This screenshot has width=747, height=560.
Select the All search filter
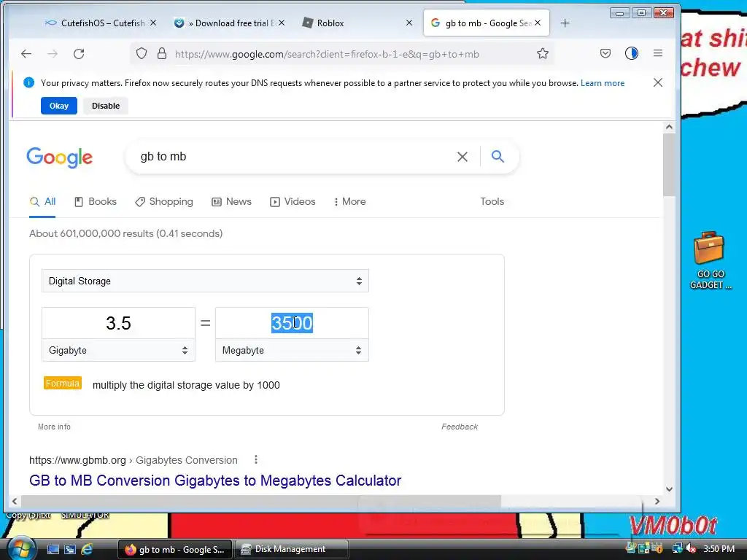point(42,201)
